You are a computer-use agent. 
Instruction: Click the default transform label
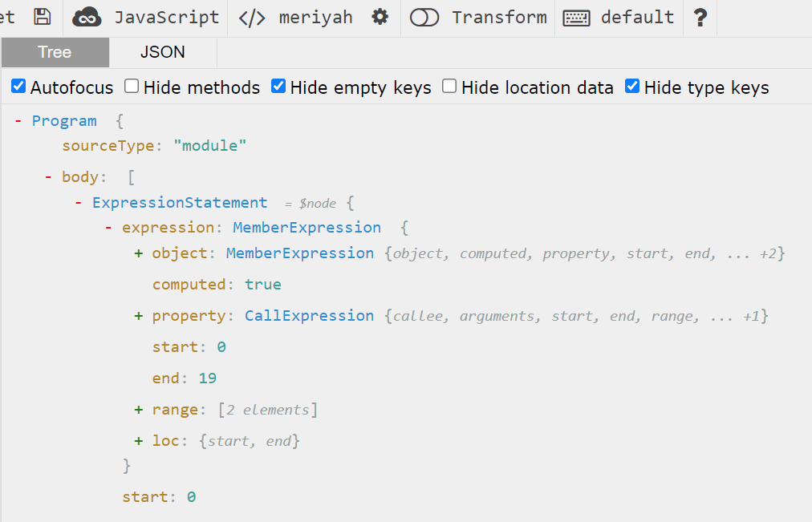click(637, 17)
